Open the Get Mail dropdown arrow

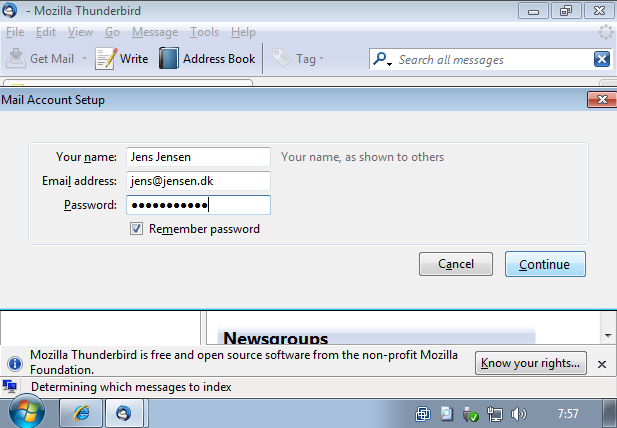[x=84, y=59]
